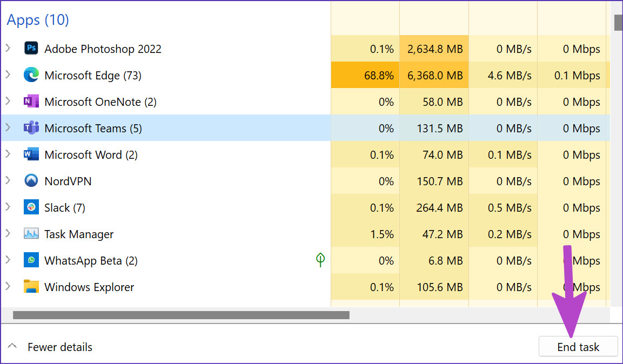Click the Microsoft OneNote icon
This screenshot has width=623, height=364.
coord(31,102)
